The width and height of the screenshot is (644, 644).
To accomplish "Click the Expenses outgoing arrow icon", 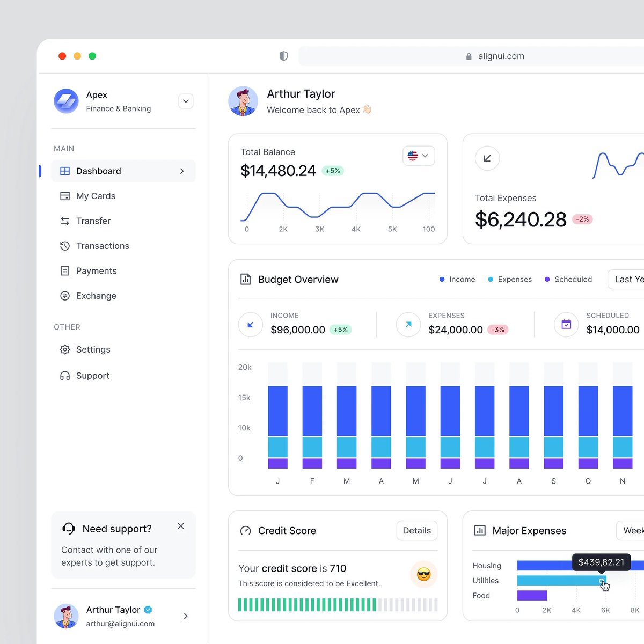I will point(408,325).
